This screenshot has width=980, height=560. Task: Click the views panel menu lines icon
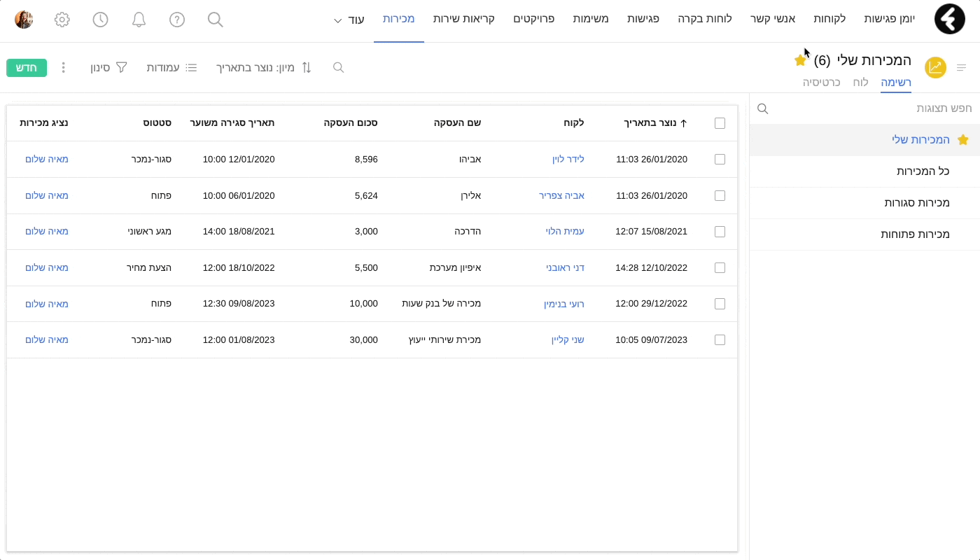pos(961,68)
